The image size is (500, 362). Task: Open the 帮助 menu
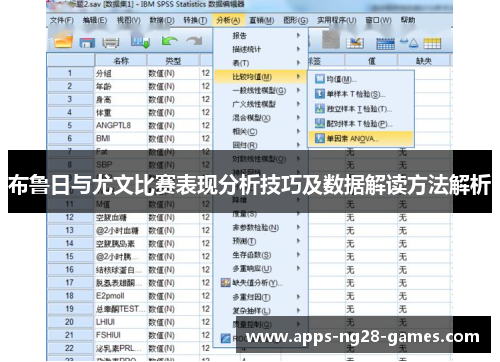tap(408, 20)
